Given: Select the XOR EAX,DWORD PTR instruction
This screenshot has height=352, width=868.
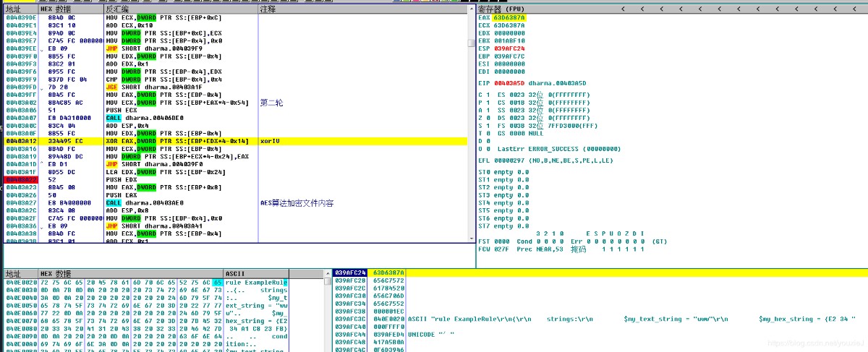Looking at the screenshot, I should [177, 142].
